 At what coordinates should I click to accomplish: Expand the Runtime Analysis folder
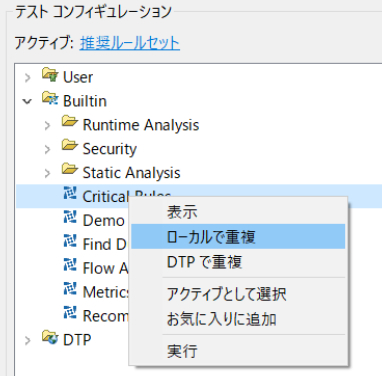click(47, 125)
